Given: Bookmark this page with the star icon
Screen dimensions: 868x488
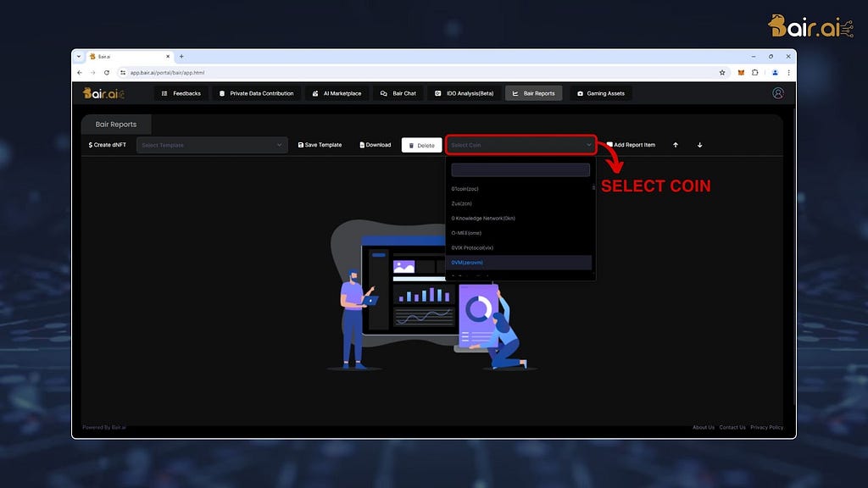Looking at the screenshot, I should [x=722, y=73].
